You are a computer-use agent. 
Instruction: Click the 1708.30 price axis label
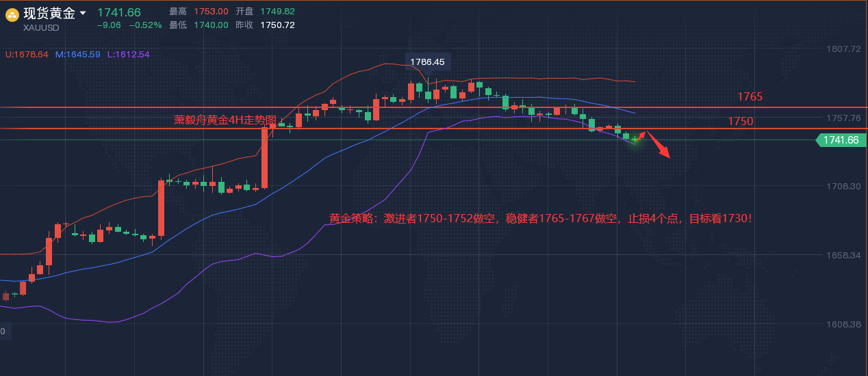pos(843,186)
